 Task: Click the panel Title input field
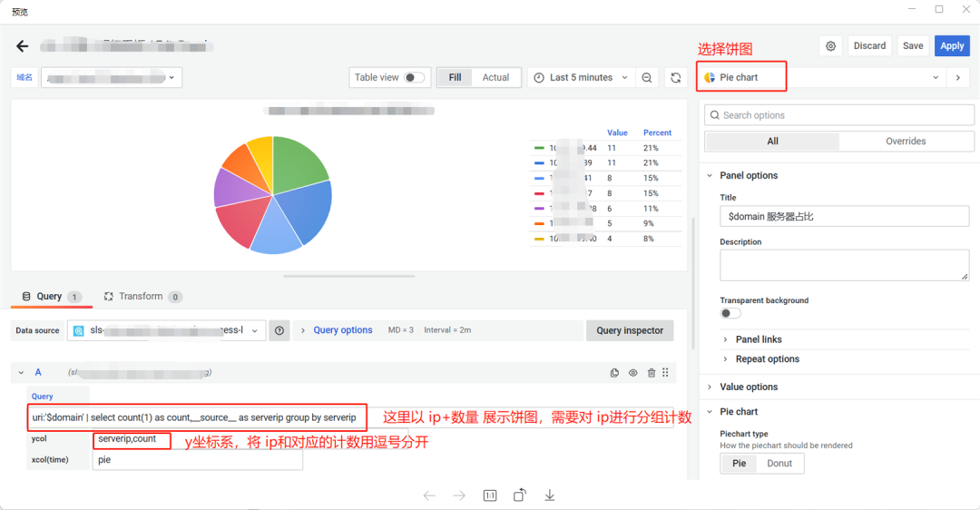point(845,216)
